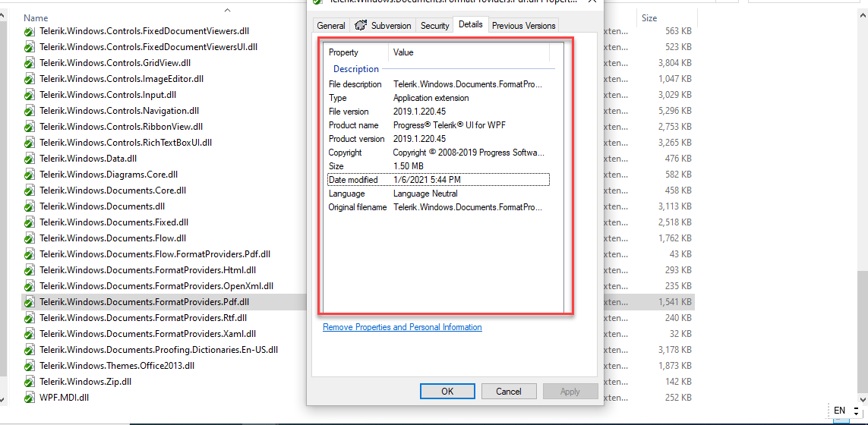Open the EN language indicator
This screenshot has width=868, height=425.
[839, 411]
